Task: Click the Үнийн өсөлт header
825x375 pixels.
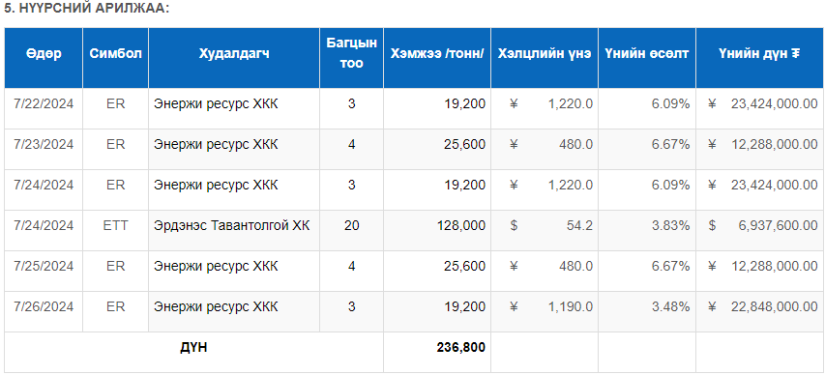Action: tap(647, 58)
